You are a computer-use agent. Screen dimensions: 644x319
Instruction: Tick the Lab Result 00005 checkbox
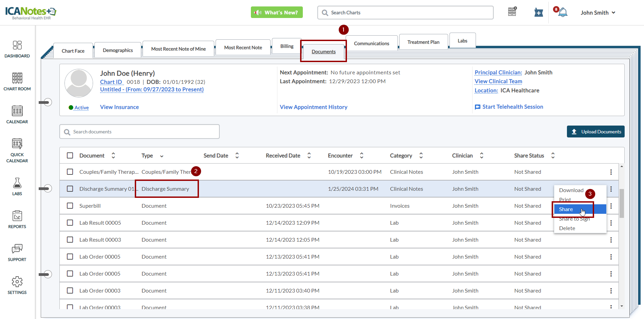pos(70,223)
